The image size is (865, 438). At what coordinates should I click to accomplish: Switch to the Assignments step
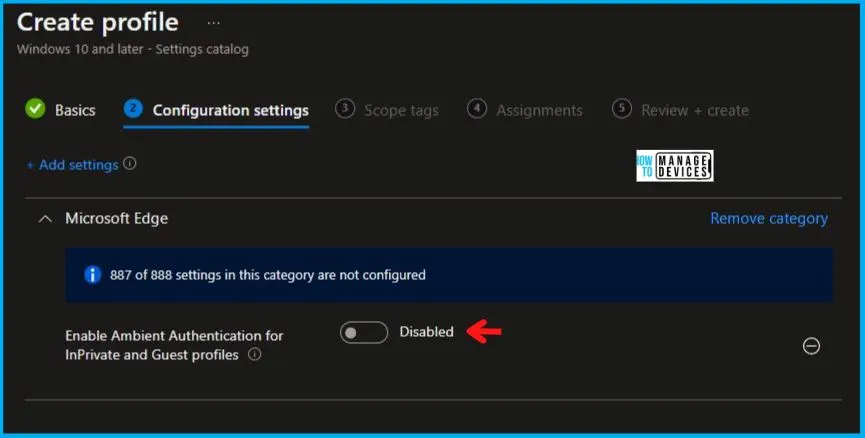pos(525,110)
